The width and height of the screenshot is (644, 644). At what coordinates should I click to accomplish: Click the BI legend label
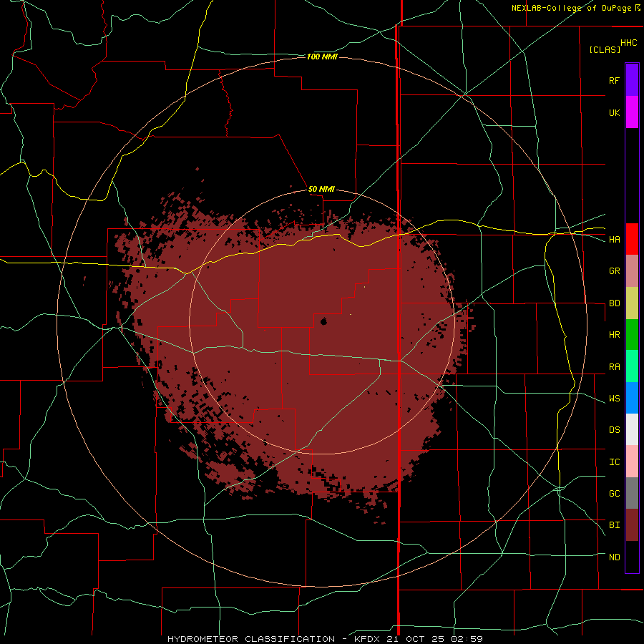[614, 525]
